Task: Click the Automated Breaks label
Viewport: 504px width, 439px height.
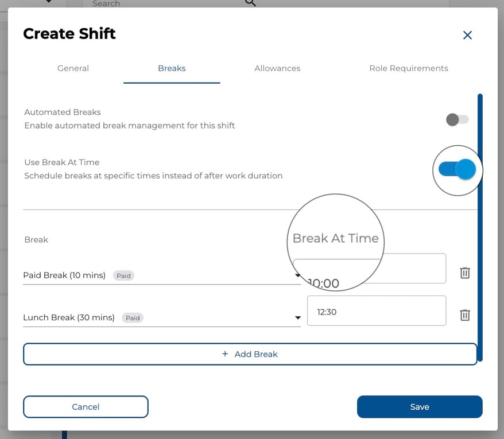Action: pyautogui.click(x=63, y=112)
